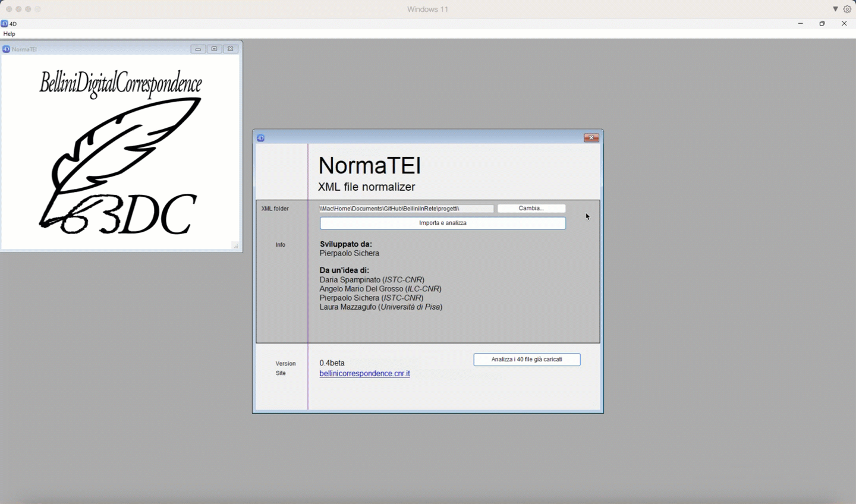Close the NormaTEI logo window
The image size is (856, 504).
click(231, 49)
